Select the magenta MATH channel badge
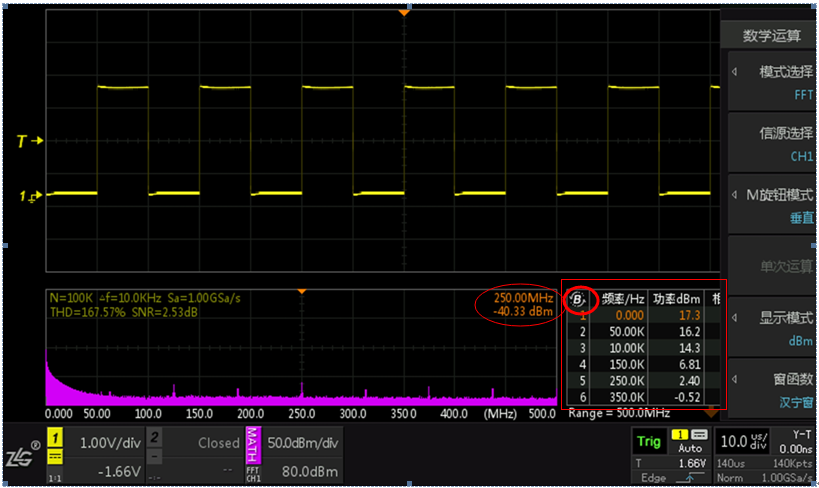This screenshot has width=819, height=488. (252, 445)
